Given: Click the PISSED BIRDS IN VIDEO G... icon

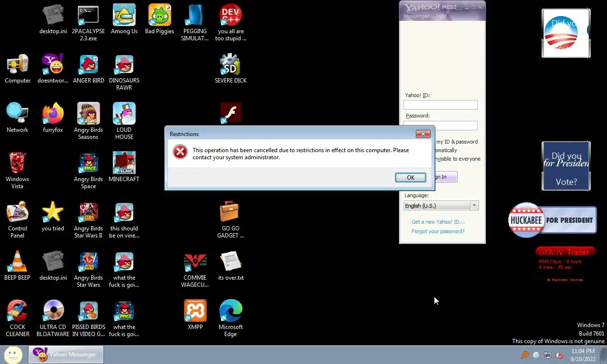Looking at the screenshot, I should point(88,318).
